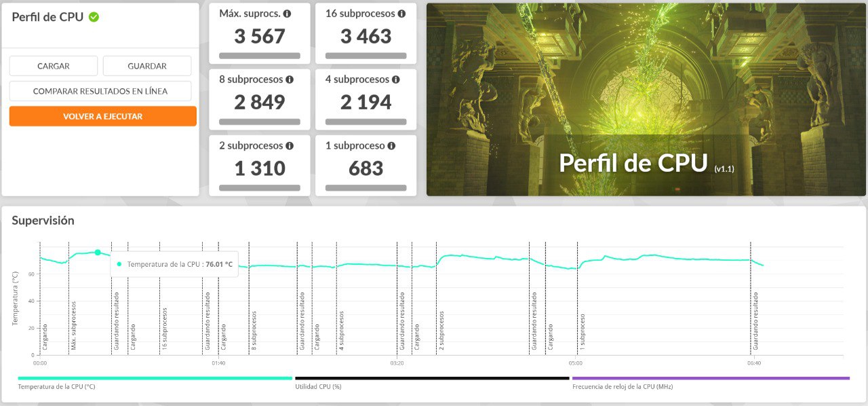Toggle Temperatura de la CPU legend line
Image resolution: width=868 pixels, height=406 pixels.
pos(155,378)
